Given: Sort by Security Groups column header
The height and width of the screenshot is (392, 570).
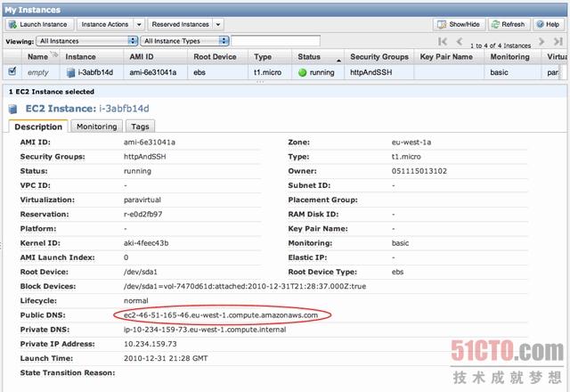Looking at the screenshot, I should [x=379, y=57].
